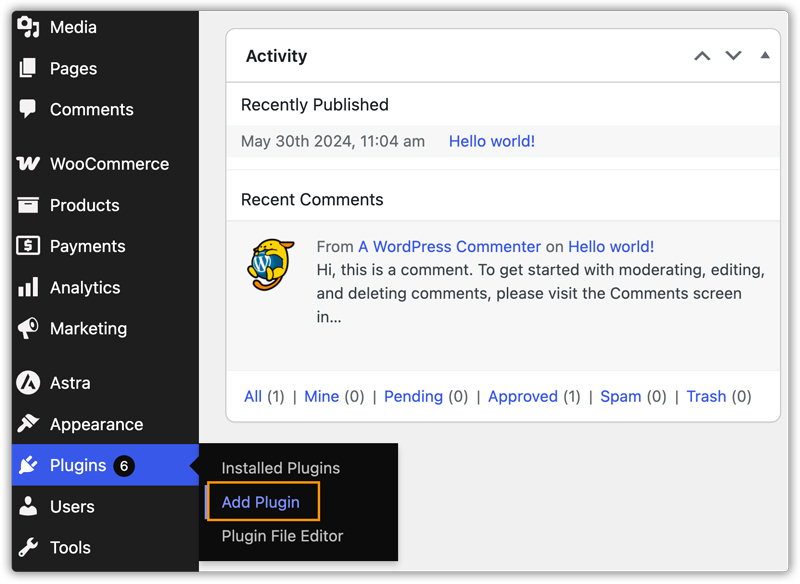800x584 pixels.
Task: Click the Recent Comments heading
Action: (312, 199)
